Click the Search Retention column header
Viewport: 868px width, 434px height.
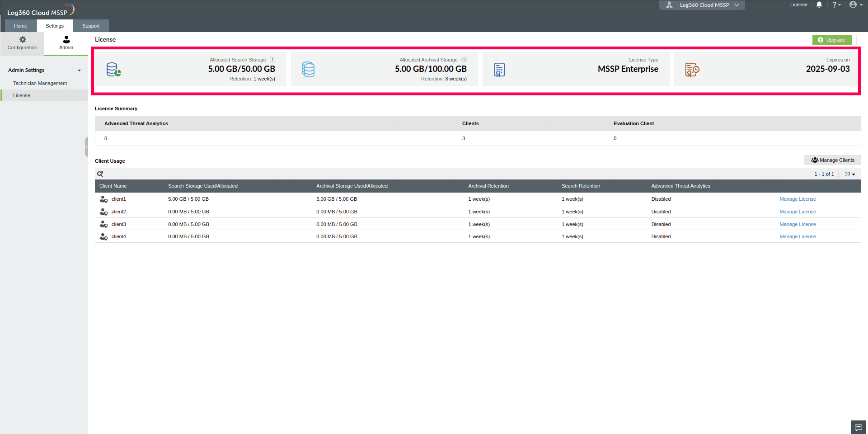tap(581, 186)
